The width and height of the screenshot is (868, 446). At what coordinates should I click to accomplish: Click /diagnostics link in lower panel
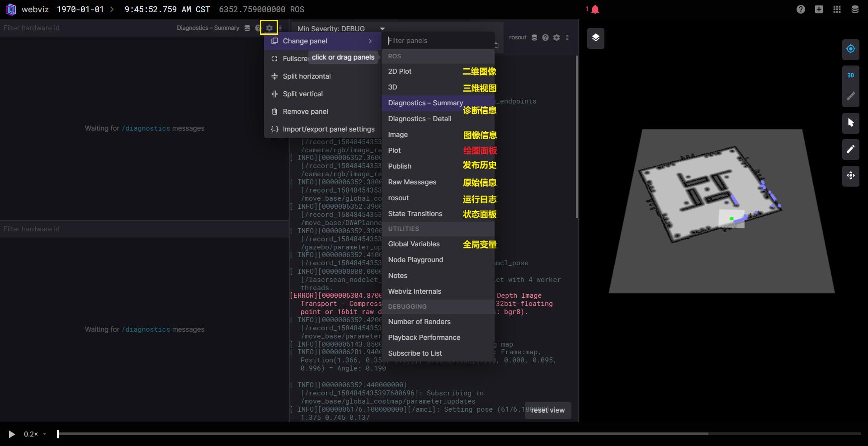click(x=146, y=329)
